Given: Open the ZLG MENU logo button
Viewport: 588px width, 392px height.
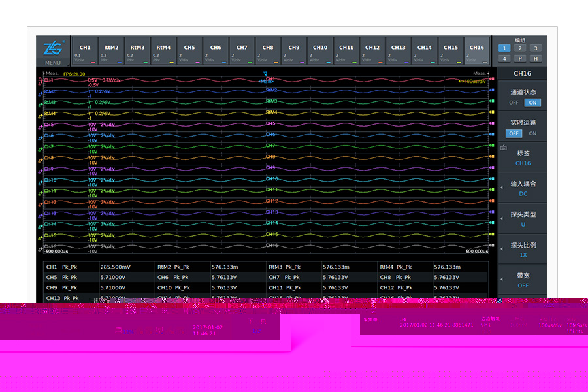Looking at the screenshot, I should pyautogui.click(x=52, y=51).
